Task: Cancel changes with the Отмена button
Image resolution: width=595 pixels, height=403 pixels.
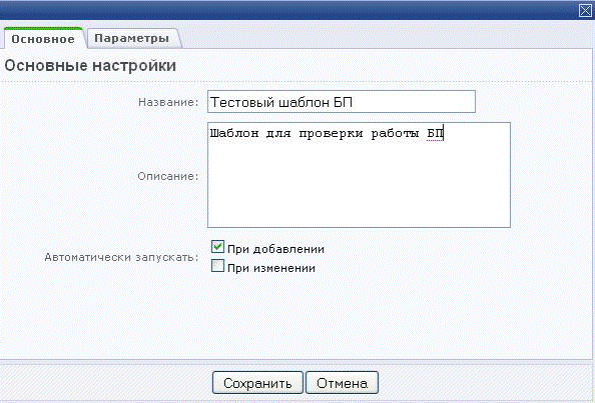Action: click(342, 383)
